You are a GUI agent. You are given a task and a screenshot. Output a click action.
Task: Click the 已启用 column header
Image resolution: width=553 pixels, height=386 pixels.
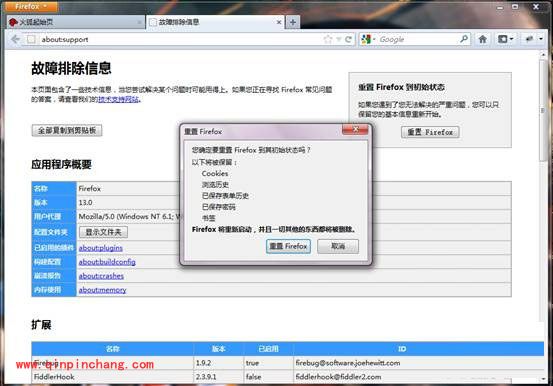268,349
